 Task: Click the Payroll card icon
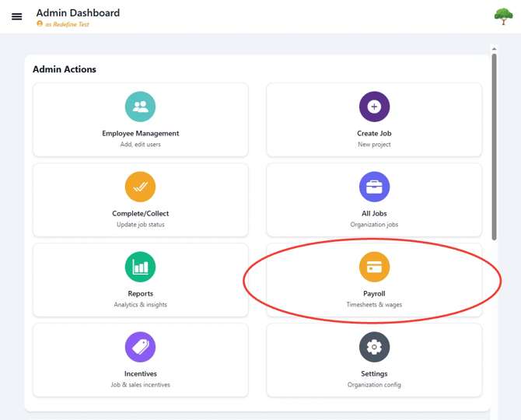coord(374,267)
